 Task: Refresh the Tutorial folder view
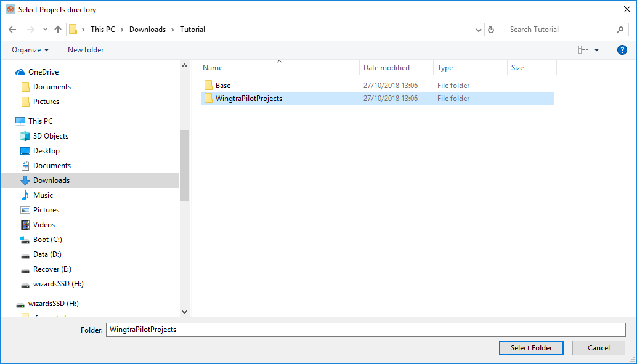(x=491, y=29)
